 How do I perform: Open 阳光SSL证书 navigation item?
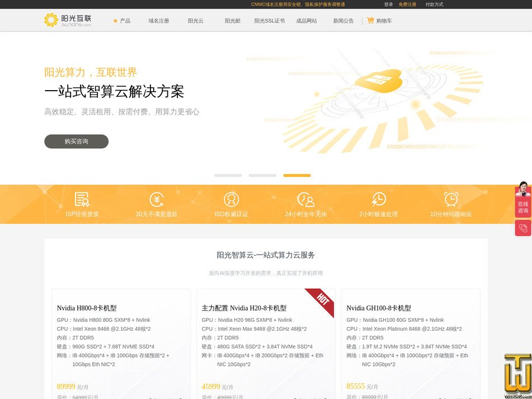coord(270,21)
